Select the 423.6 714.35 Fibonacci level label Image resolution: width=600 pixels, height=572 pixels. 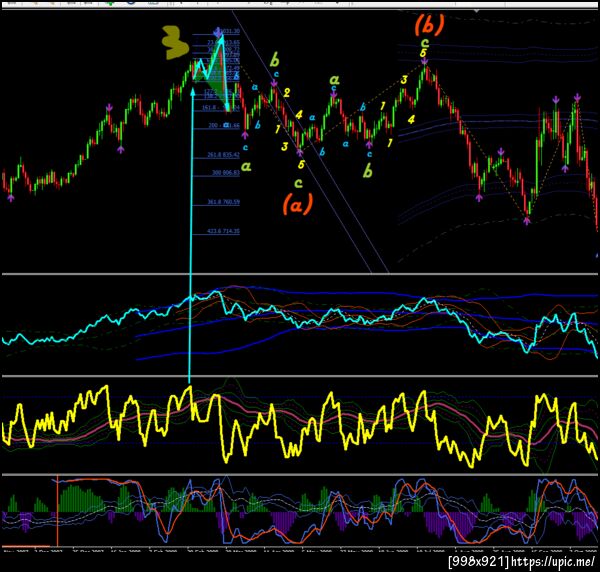(x=223, y=231)
